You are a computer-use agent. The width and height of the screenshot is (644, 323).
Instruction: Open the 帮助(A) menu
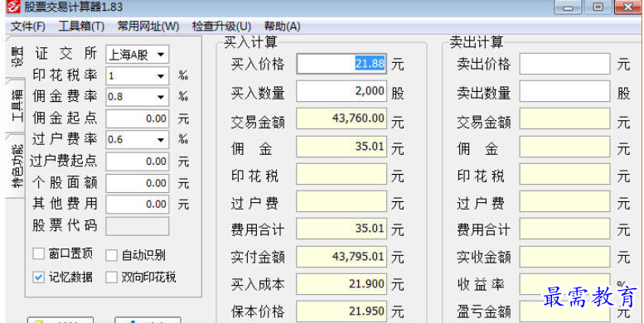[x=282, y=27]
